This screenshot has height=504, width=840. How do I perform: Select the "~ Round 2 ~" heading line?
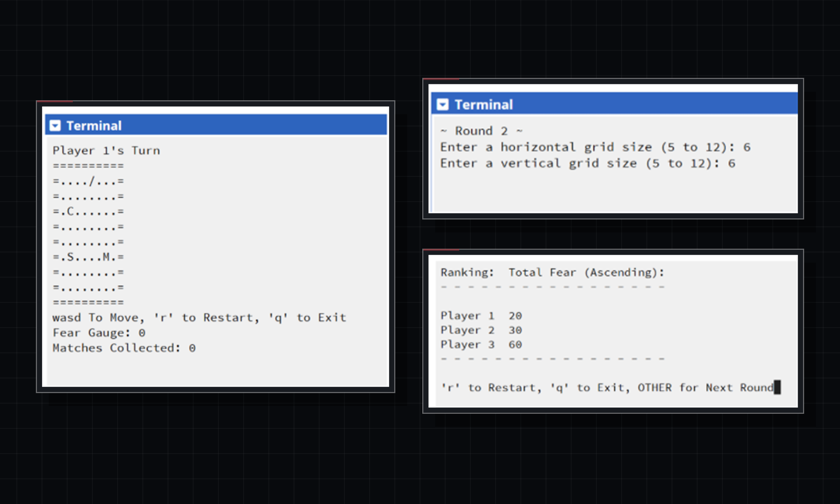coord(482,131)
